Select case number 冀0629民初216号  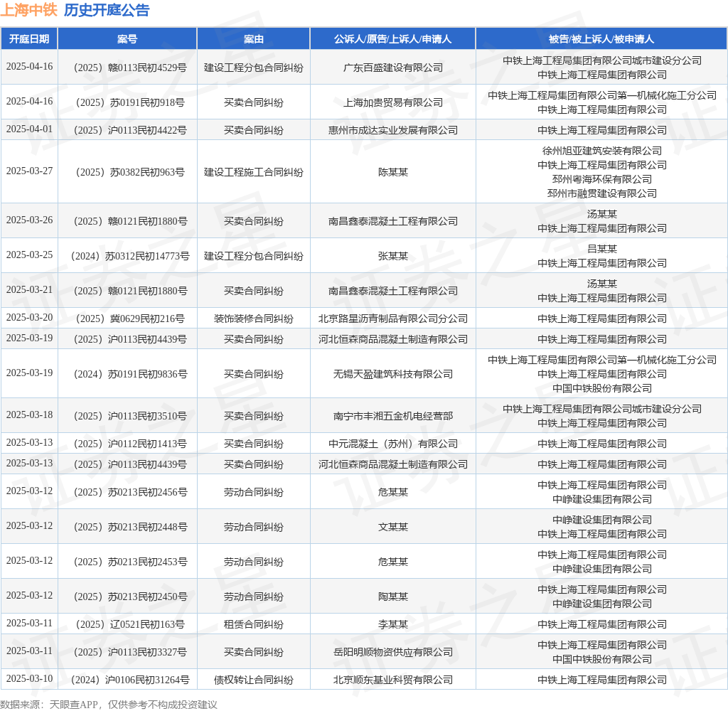[131, 319]
